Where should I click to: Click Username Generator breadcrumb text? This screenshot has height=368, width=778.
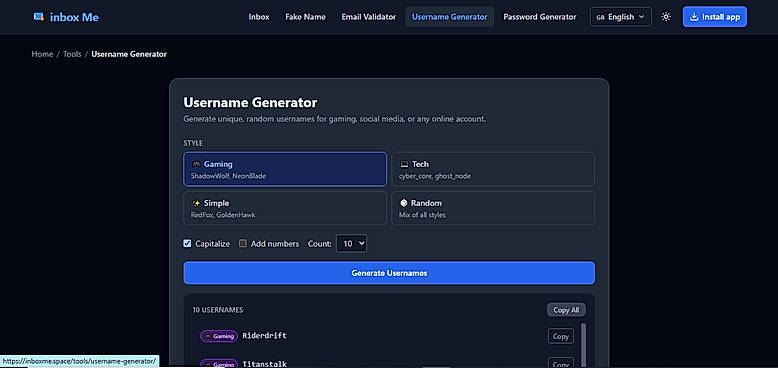coord(129,54)
